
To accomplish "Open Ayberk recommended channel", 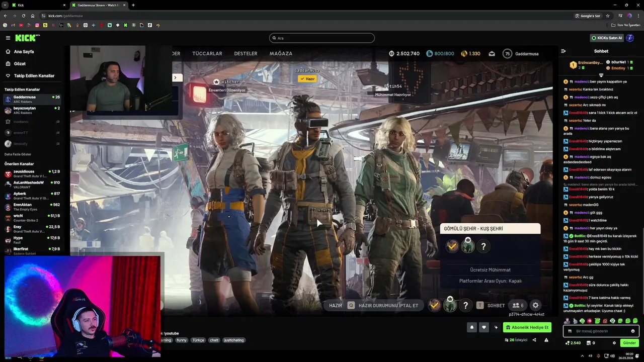I will pos(32,196).
